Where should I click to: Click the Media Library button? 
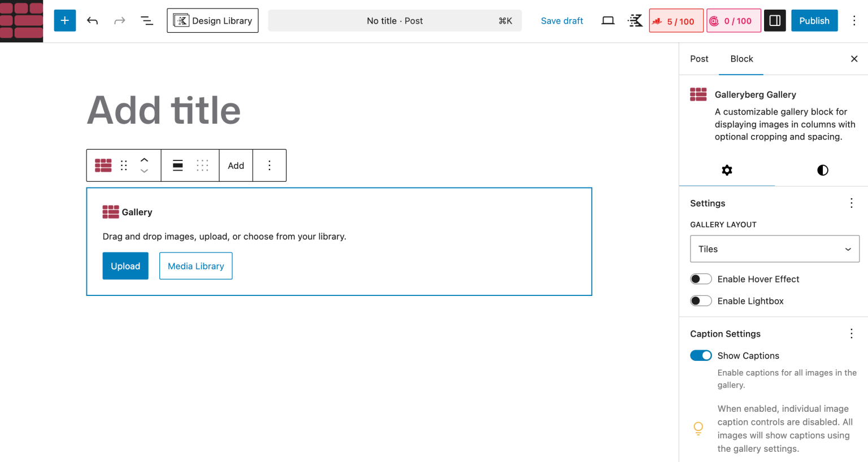click(x=196, y=266)
